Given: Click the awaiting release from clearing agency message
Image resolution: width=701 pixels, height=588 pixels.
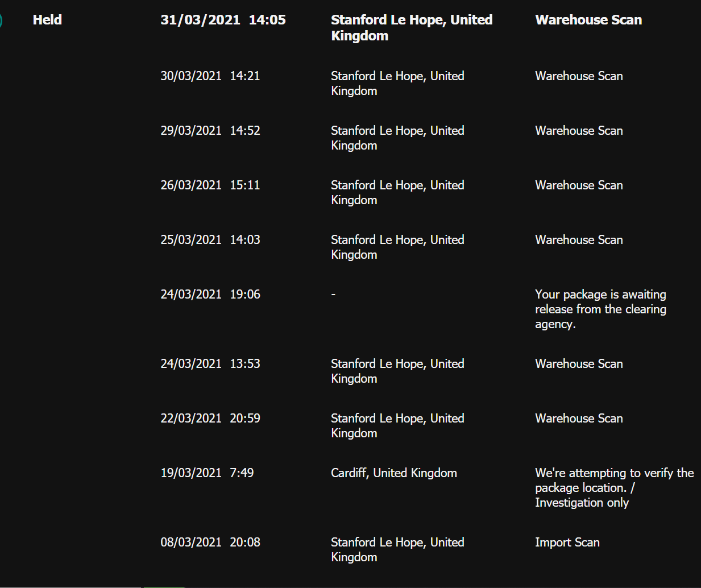Looking at the screenshot, I should pos(600,309).
